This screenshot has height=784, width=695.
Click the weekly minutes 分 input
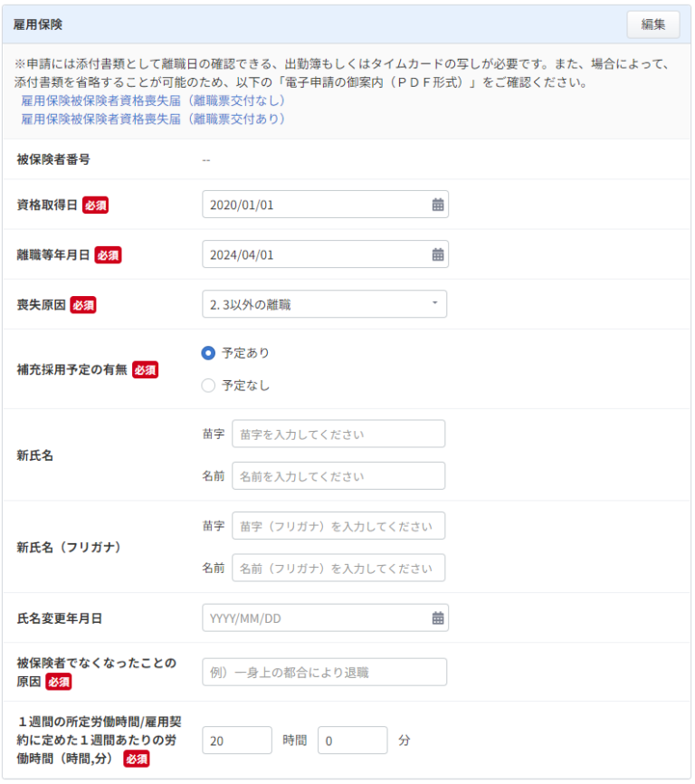[352, 741]
